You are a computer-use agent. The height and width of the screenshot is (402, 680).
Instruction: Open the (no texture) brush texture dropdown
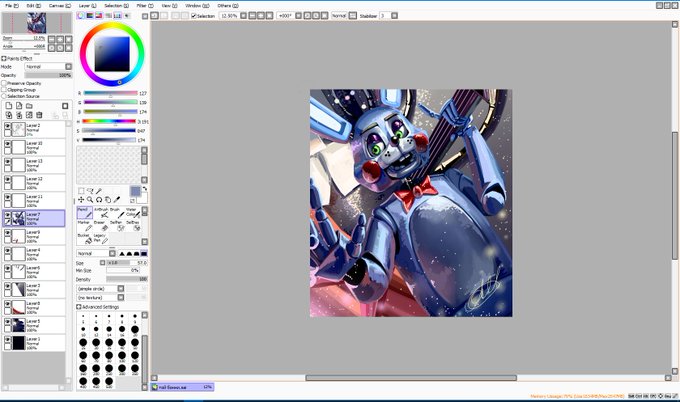[101, 297]
